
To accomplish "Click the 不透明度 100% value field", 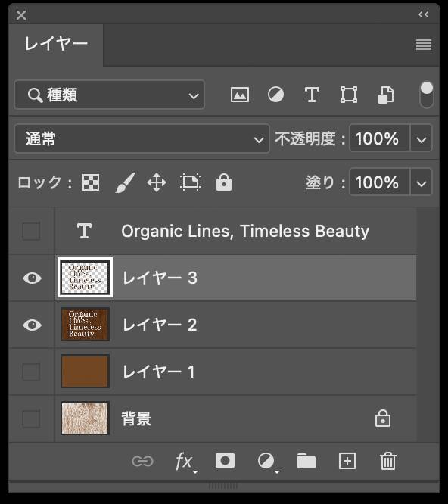I will pyautogui.click(x=380, y=138).
